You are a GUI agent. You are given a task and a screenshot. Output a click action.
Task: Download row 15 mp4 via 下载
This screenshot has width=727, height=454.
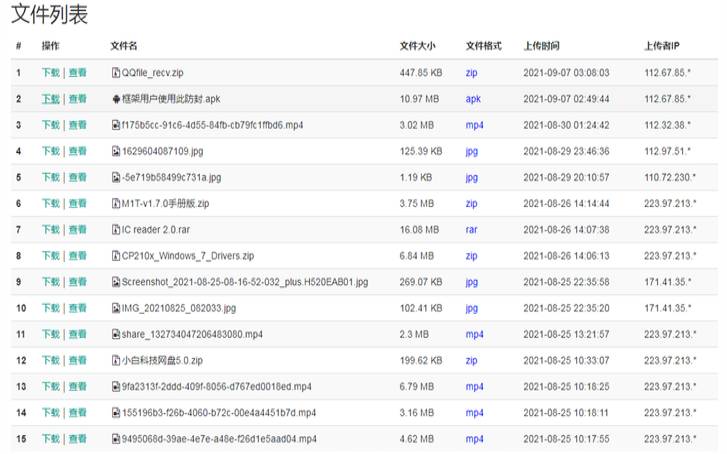point(51,439)
